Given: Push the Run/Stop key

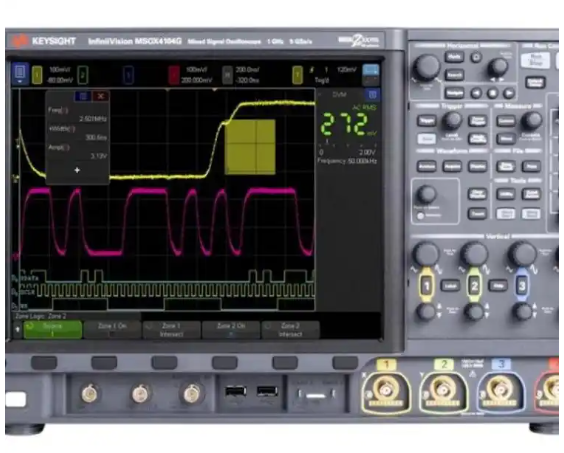Looking at the screenshot, I should [536, 60].
